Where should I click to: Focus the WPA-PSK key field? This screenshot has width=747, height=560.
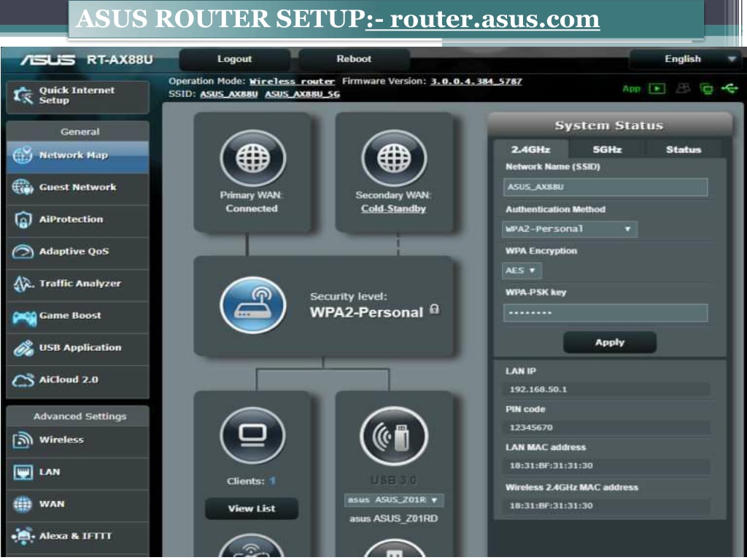pos(605,313)
